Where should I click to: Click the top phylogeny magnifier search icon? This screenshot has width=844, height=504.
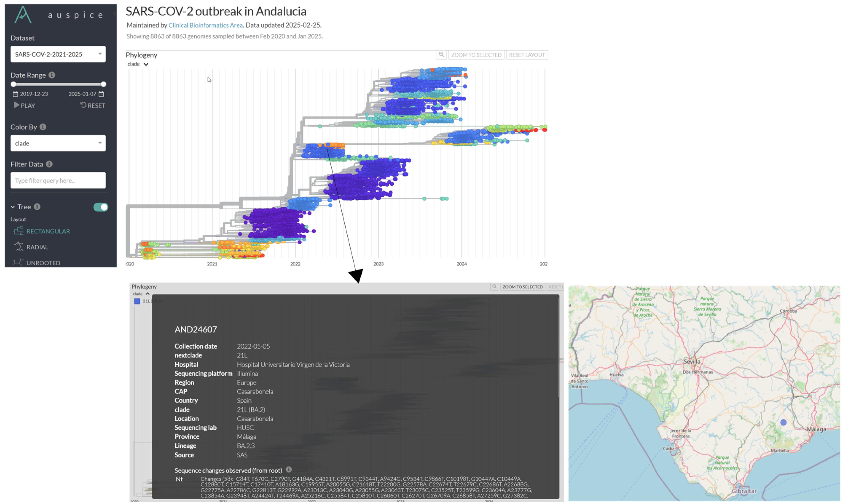coord(441,55)
